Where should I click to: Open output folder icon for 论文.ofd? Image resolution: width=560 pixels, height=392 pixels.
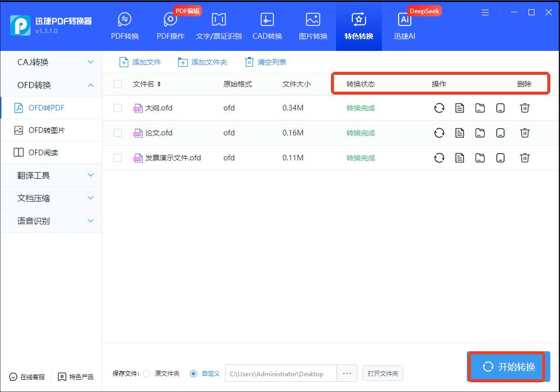pyautogui.click(x=480, y=133)
